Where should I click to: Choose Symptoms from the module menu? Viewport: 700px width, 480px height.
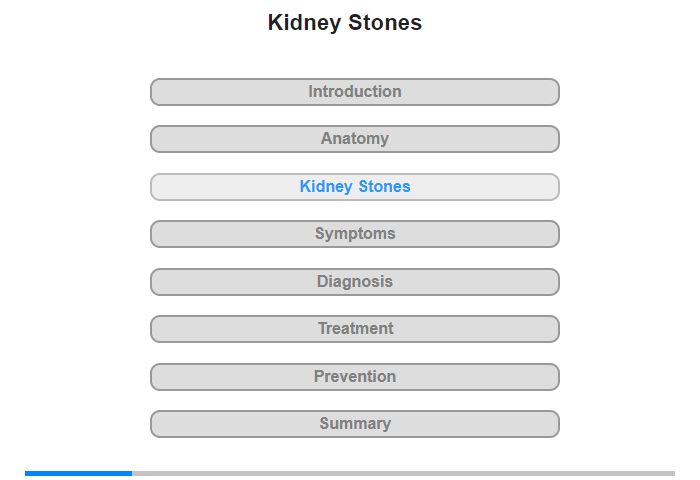[x=355, y=234]
